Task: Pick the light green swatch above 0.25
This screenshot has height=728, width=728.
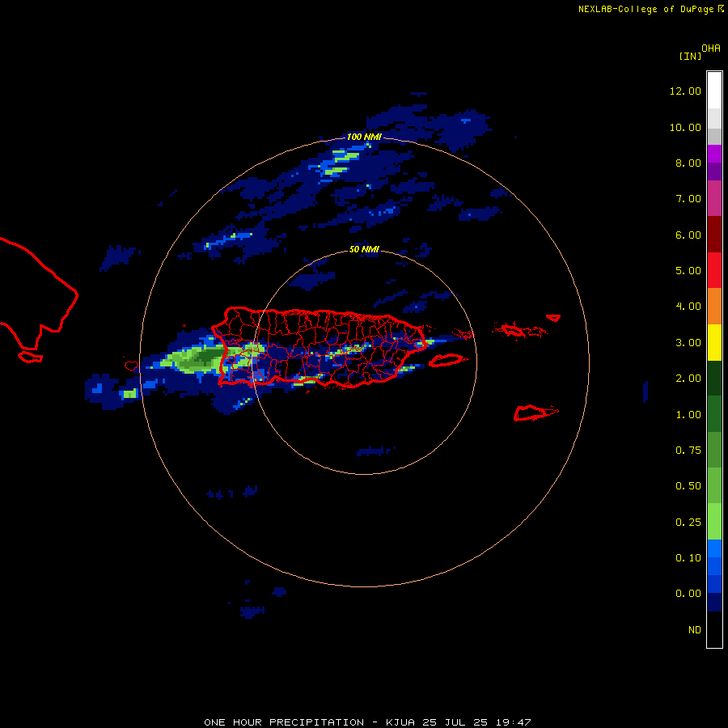Action: pos(714,522)
